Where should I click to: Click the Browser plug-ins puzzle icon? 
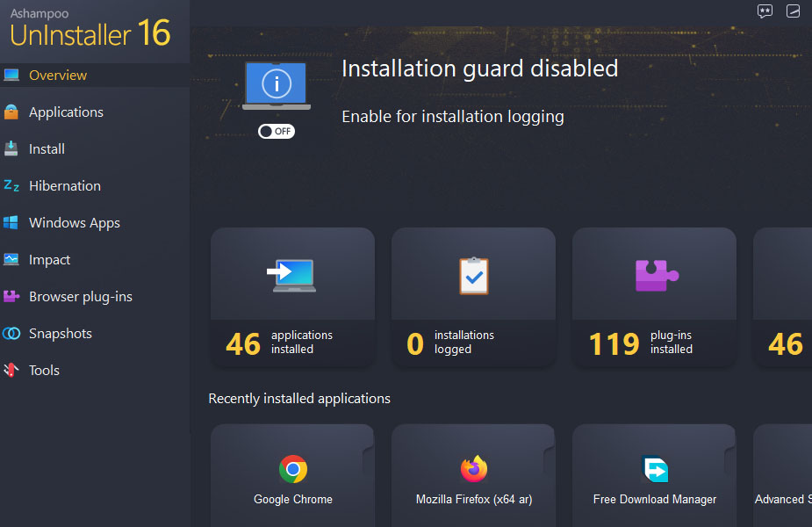pyautogui.click(x=11, y=296)
